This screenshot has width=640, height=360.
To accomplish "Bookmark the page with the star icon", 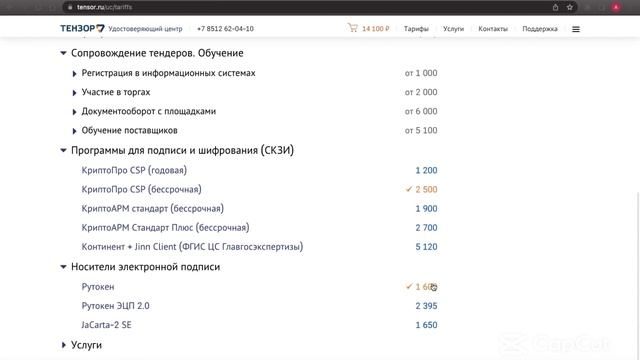I will [x=569, y=7].
